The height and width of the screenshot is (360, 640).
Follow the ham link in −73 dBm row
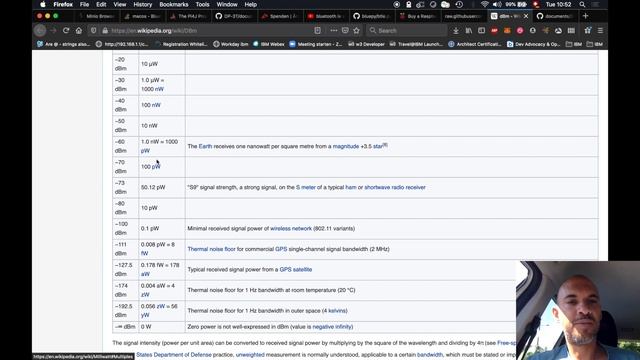click(351, 187)
